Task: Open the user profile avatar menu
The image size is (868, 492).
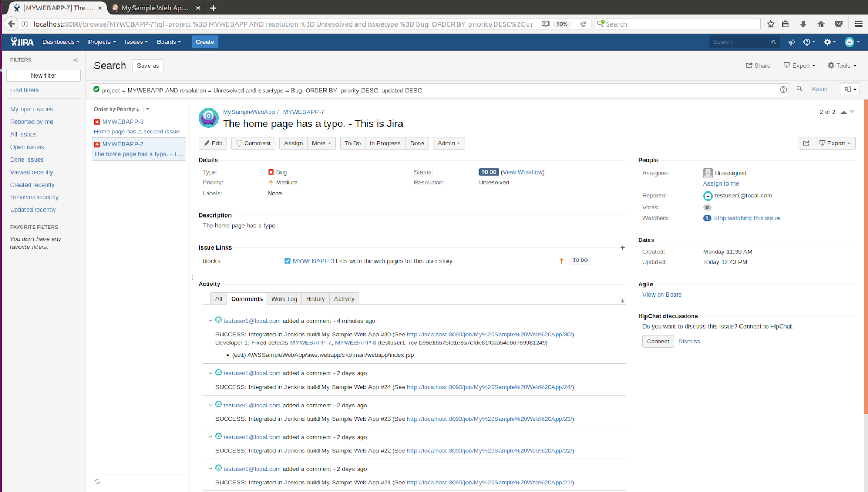Action: pos(852,42)
